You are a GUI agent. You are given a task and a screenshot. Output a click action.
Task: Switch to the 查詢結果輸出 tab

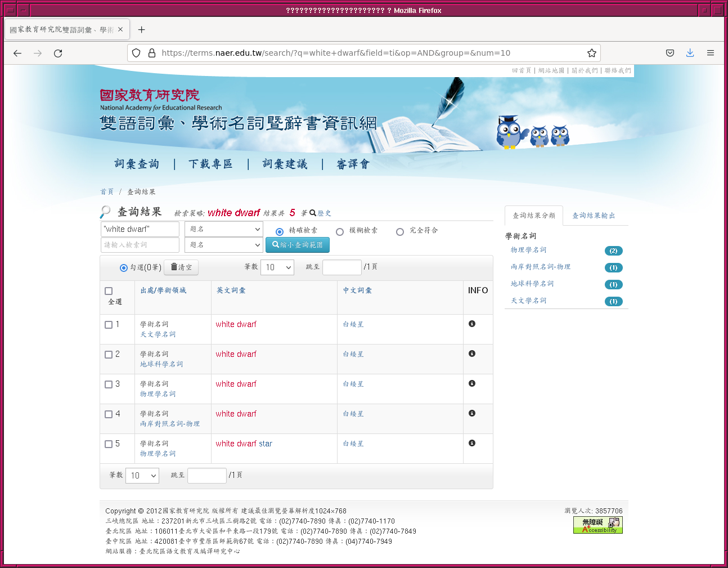click(594, 216)
